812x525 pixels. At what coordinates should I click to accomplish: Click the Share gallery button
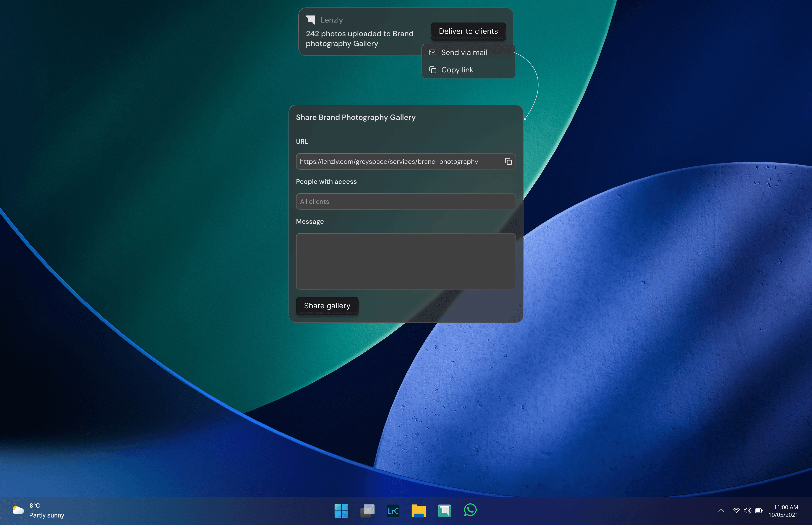coord(327,306)
